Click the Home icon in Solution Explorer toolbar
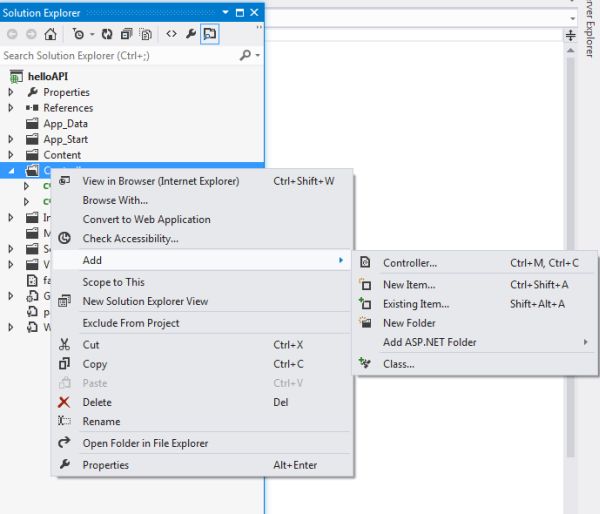Screen dimensions: 600x514 pos(50,34)
